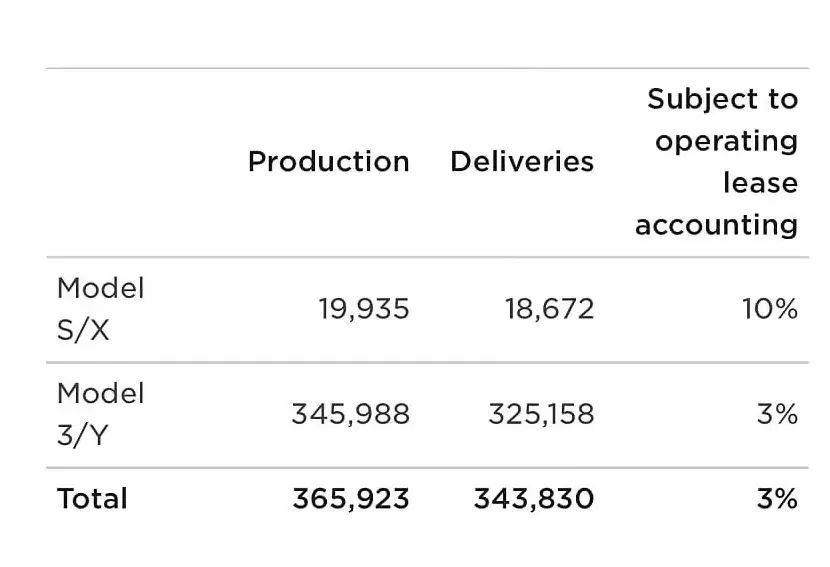
Task: Click the 345,988 production value
Action: [x=350, y=414]
